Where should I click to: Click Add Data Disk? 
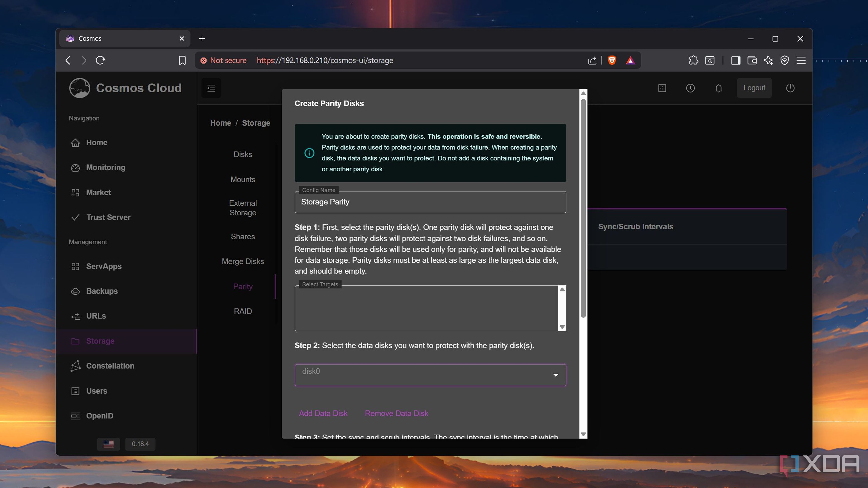pos(323,413)
